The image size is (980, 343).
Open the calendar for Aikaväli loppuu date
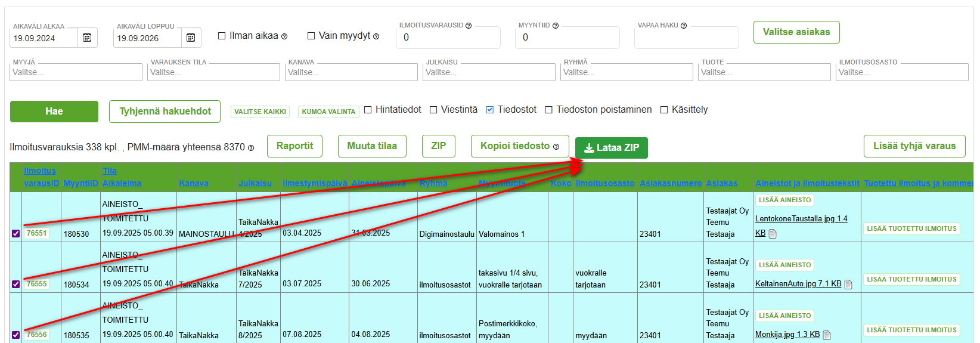191,38
